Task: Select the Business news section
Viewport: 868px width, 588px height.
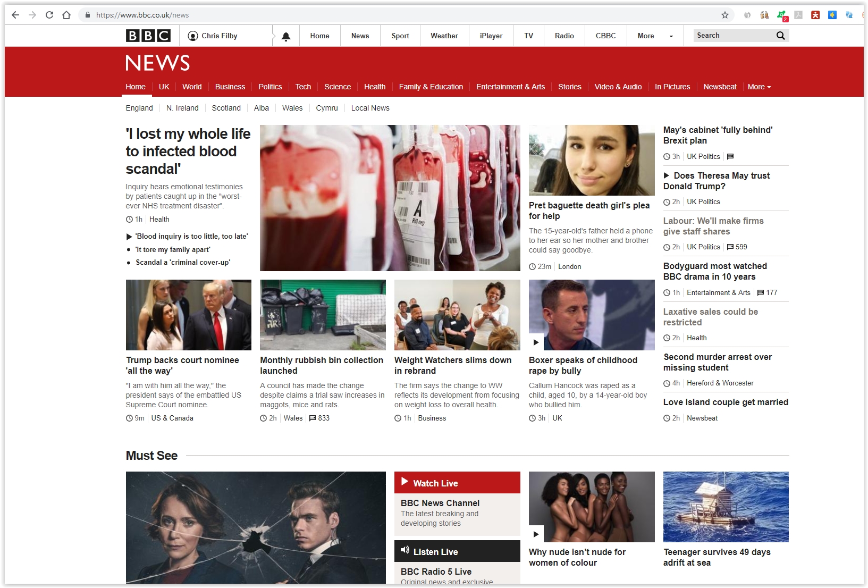Action: coord(230,87)
